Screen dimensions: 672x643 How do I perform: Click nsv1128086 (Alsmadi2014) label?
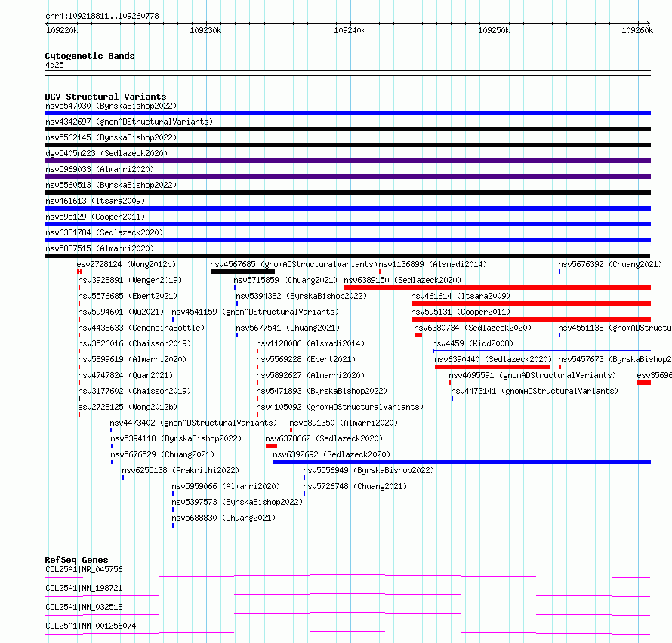[x=310, y=343]
